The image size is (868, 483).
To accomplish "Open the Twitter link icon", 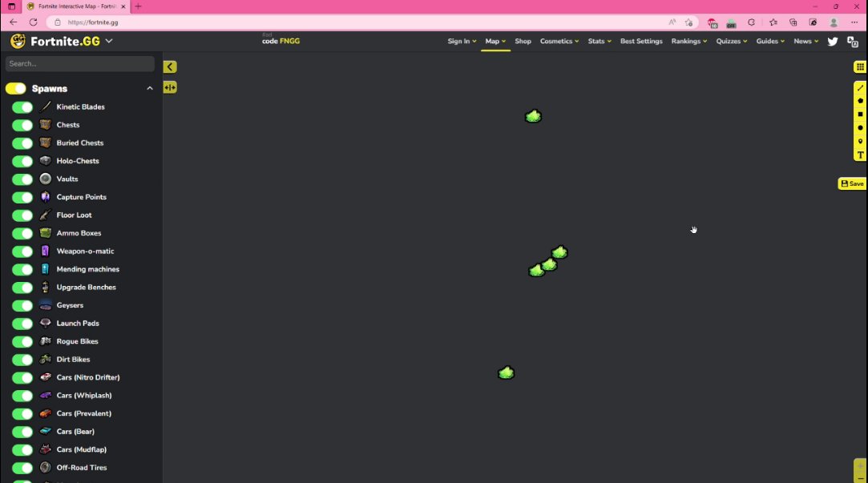I will click(x=833, y=42).
